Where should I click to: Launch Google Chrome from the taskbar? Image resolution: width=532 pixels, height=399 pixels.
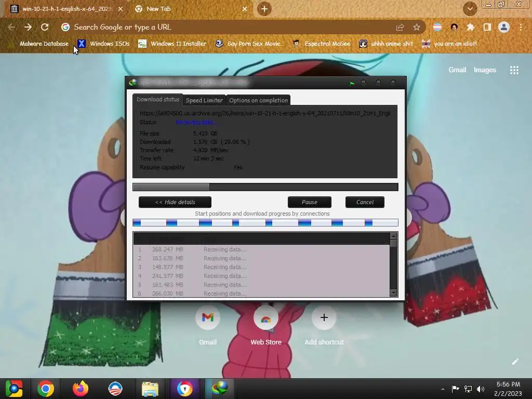tap(46, 389)
